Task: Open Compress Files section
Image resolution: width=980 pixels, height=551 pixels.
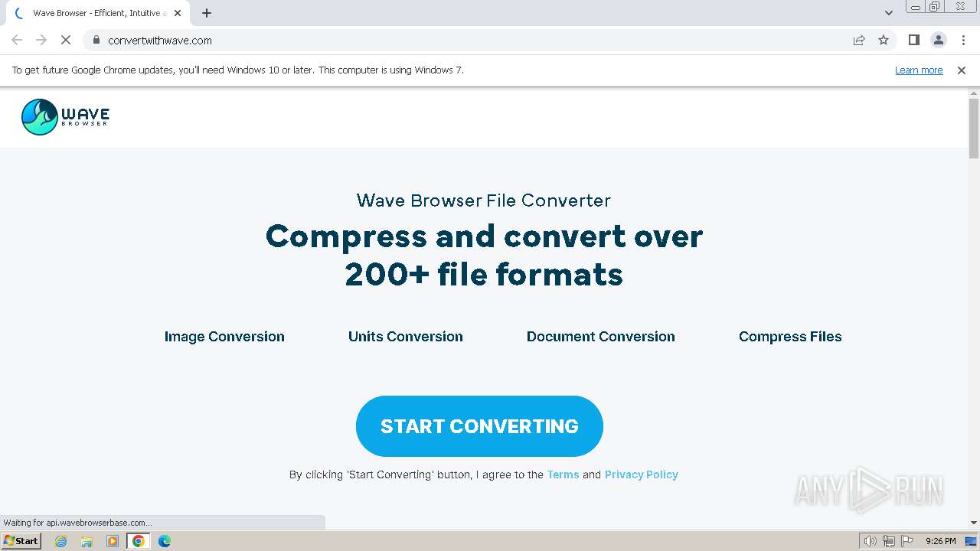Action: pos(790,337)
